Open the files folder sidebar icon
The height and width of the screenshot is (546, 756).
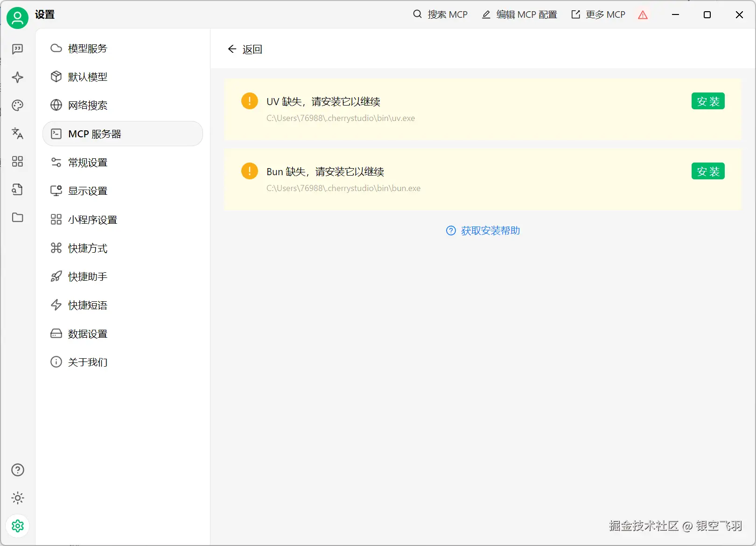17,217
